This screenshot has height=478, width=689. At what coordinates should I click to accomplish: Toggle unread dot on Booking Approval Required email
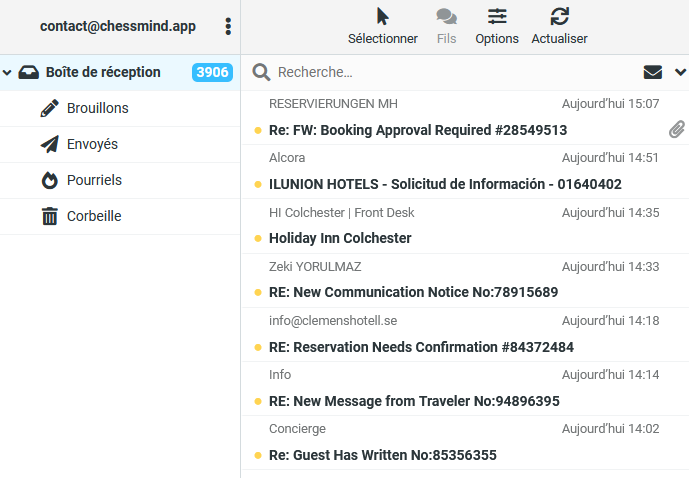tap(258, 130)
